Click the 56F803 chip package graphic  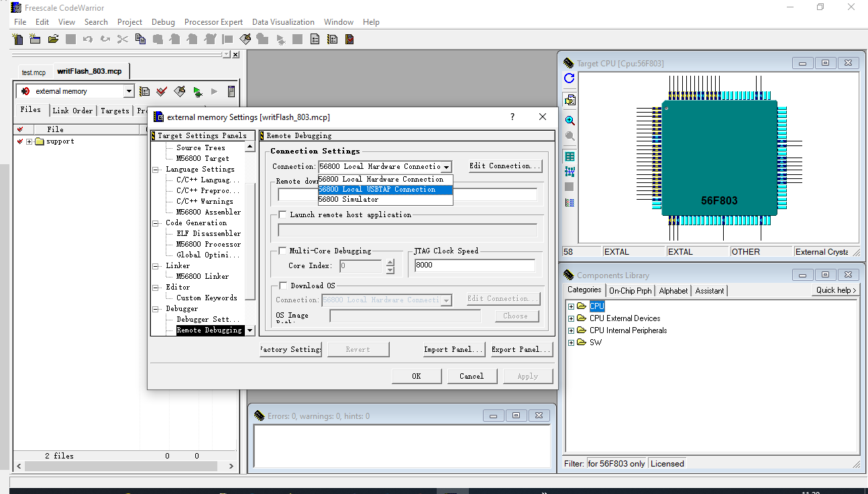720,158
